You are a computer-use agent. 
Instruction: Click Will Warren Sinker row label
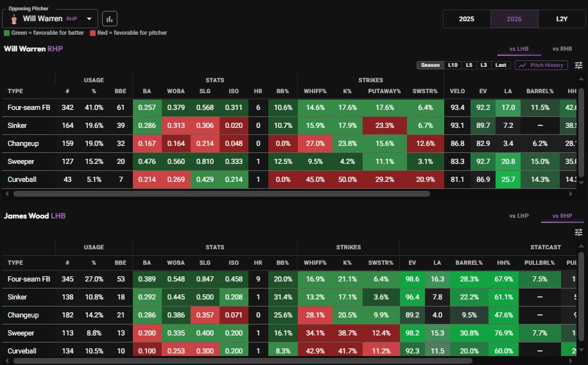pos(17,126)
